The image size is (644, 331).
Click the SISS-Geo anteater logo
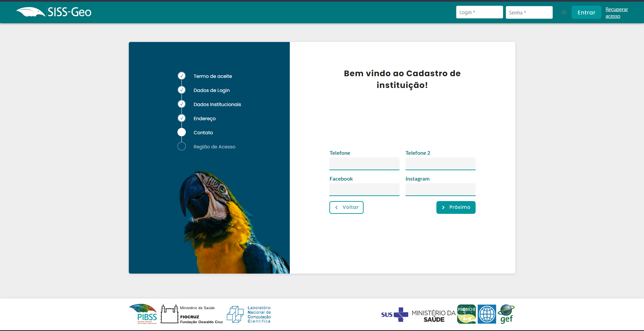tap(53, 12)
